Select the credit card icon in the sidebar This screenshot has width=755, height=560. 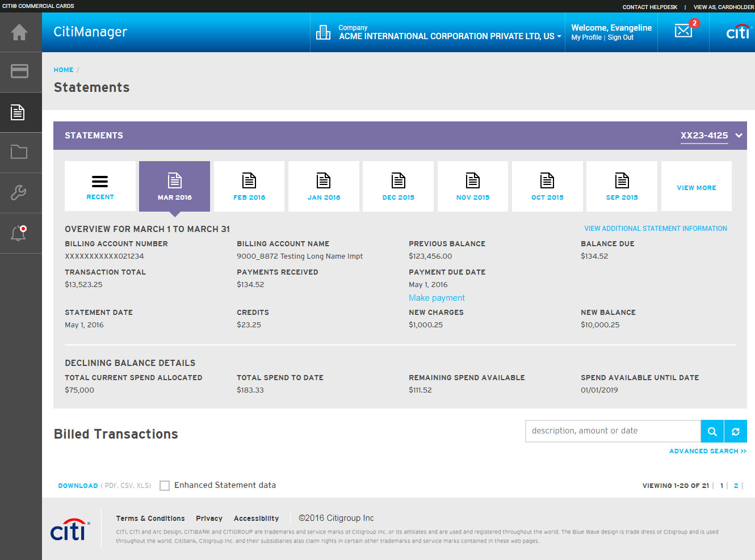(20, 72)
